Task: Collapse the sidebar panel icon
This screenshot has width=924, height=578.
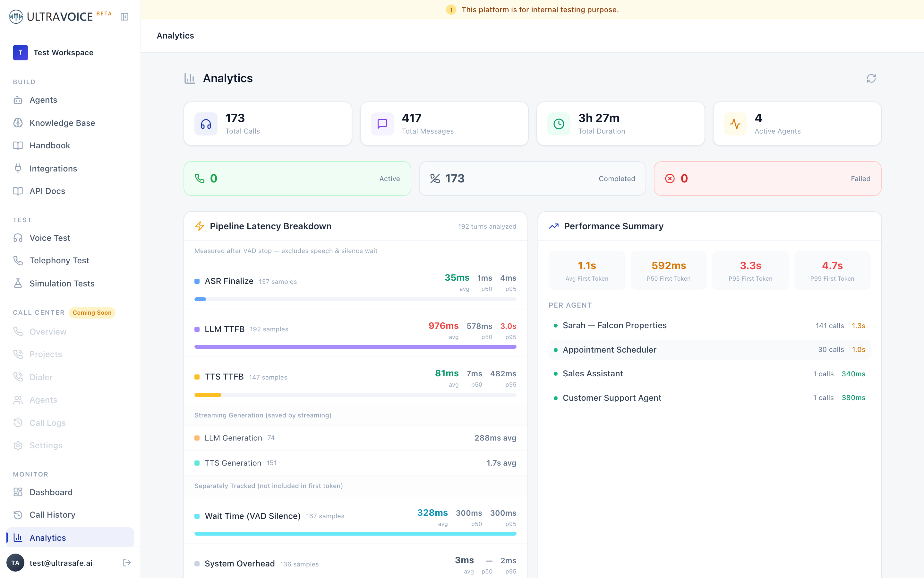Action: [x=124, y=17]
